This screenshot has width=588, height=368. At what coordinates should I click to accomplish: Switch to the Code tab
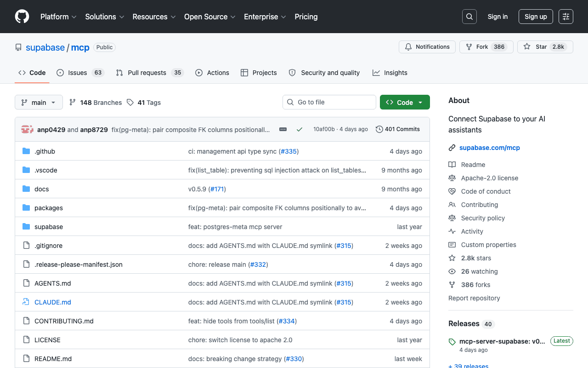[32, 73]
